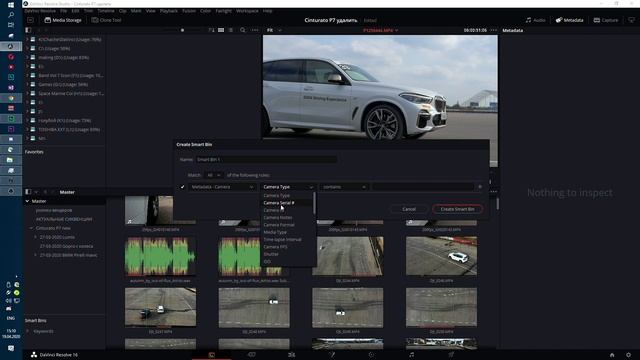Open media storage options three-dot menu

pyautogui.click(x=255, y=30)
